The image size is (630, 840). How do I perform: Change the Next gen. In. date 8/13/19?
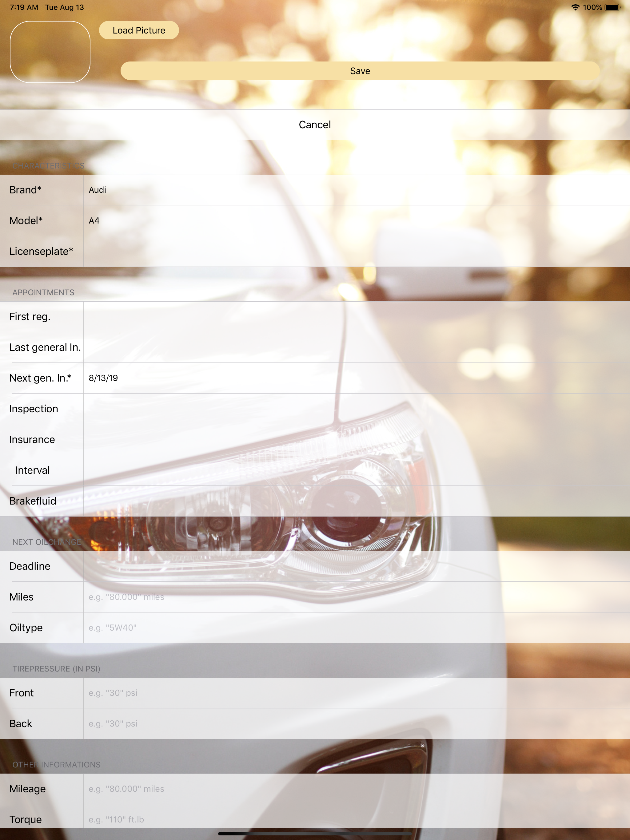click(357, 378)
